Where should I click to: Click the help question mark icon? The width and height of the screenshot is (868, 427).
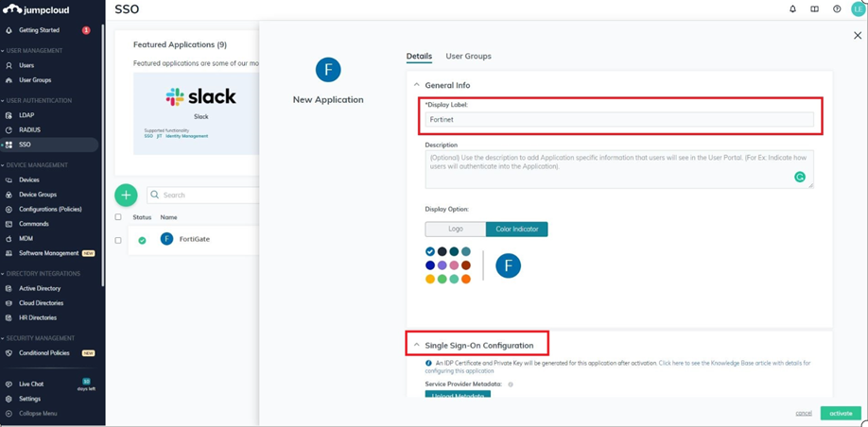(x=837, y=9)
